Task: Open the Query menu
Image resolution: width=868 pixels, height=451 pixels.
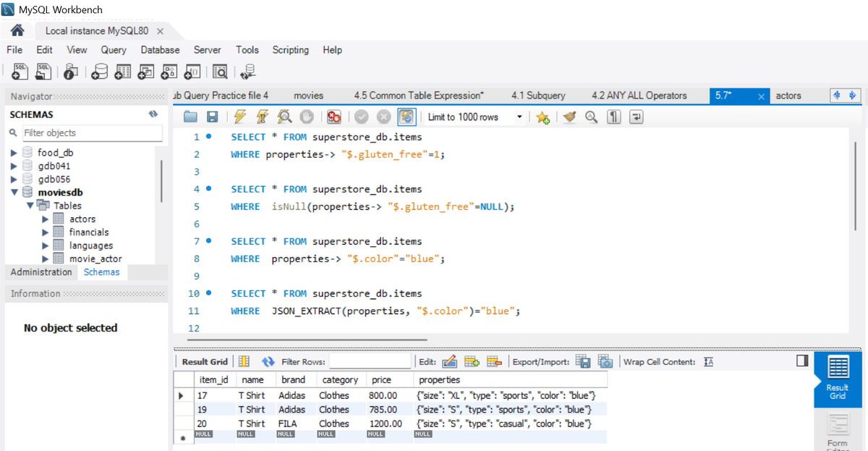Action: pos(114,50)
